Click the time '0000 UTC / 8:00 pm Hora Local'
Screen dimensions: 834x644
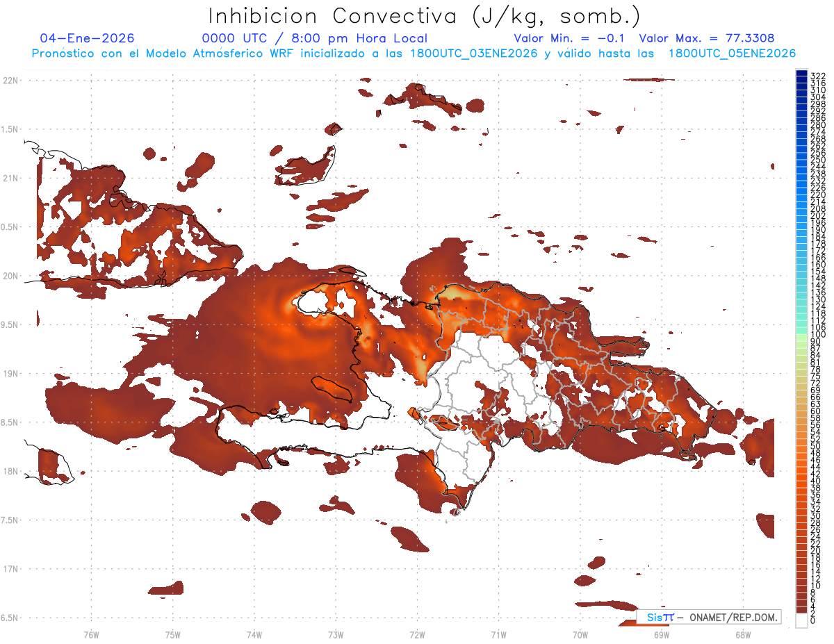pyautogui.click(x=315, y=38)
